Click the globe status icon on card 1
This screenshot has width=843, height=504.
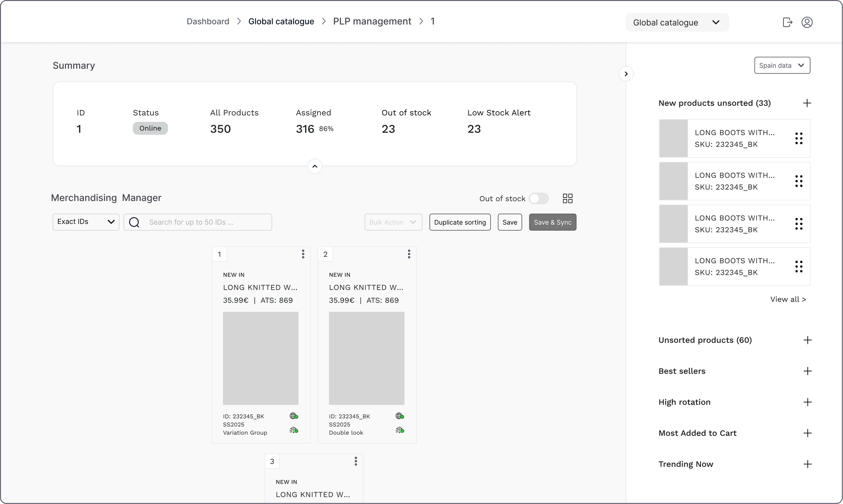click(x=293, y=416)
